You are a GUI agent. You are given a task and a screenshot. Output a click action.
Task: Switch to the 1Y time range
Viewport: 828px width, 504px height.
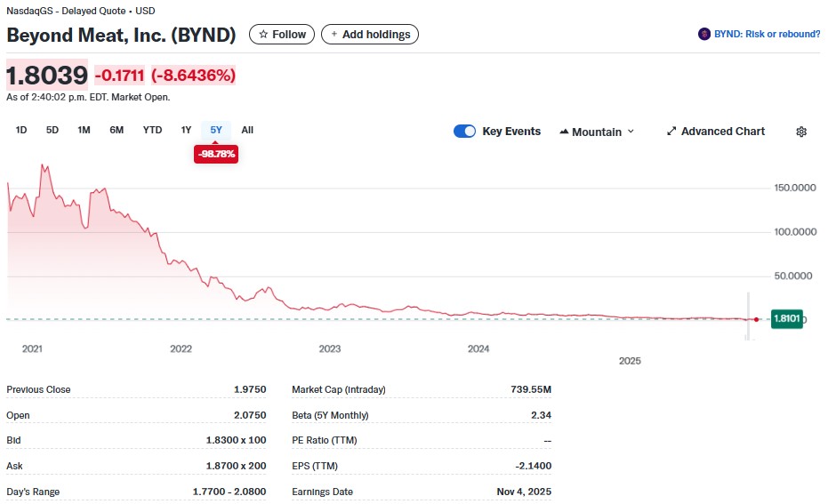186,130
